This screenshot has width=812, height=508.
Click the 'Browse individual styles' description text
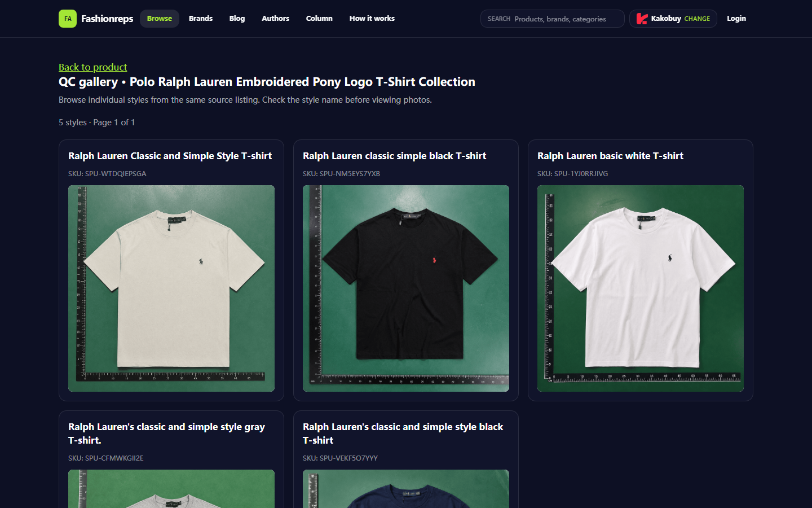(x=245, y=100)
